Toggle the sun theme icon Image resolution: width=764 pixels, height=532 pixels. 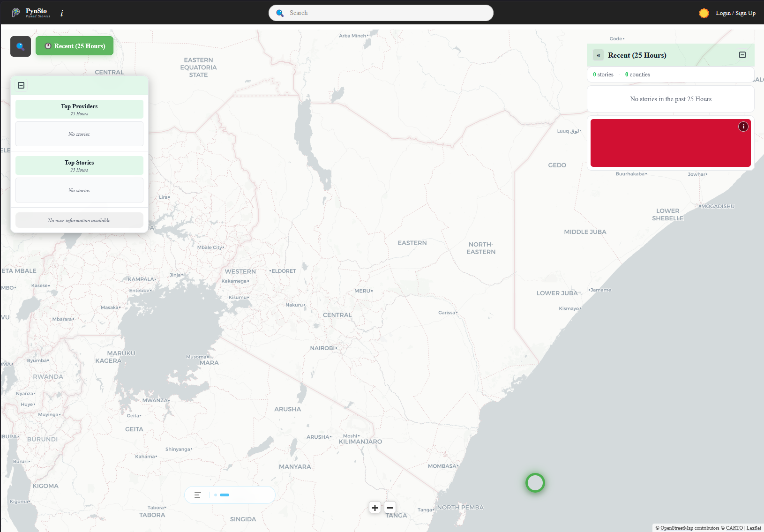pos(704,13)
